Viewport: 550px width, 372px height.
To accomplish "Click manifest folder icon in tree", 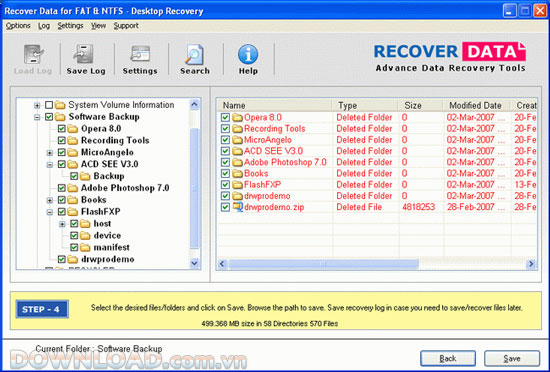I will tap(85, 248).
